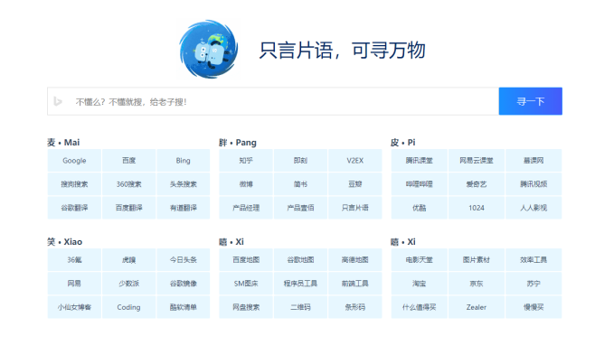The height and width of the screenshot is (364, 595).
Task: Open 爱奇艺
Action: click(477, 184)
